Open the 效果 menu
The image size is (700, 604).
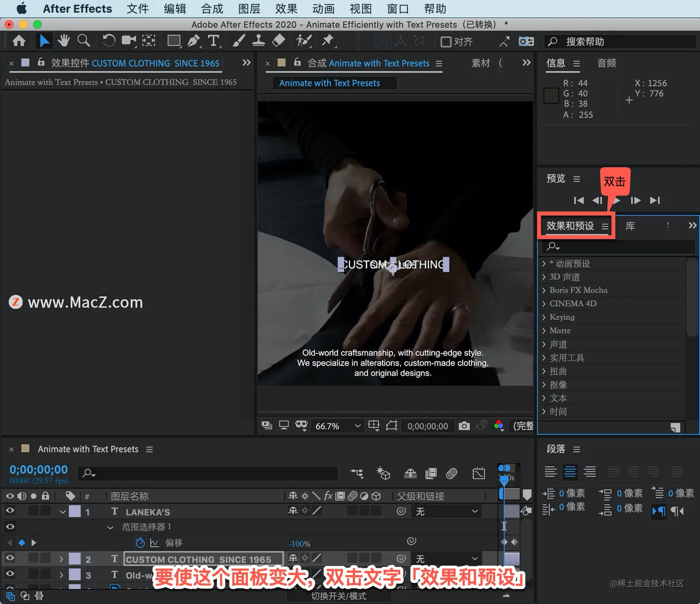point(286,9)
